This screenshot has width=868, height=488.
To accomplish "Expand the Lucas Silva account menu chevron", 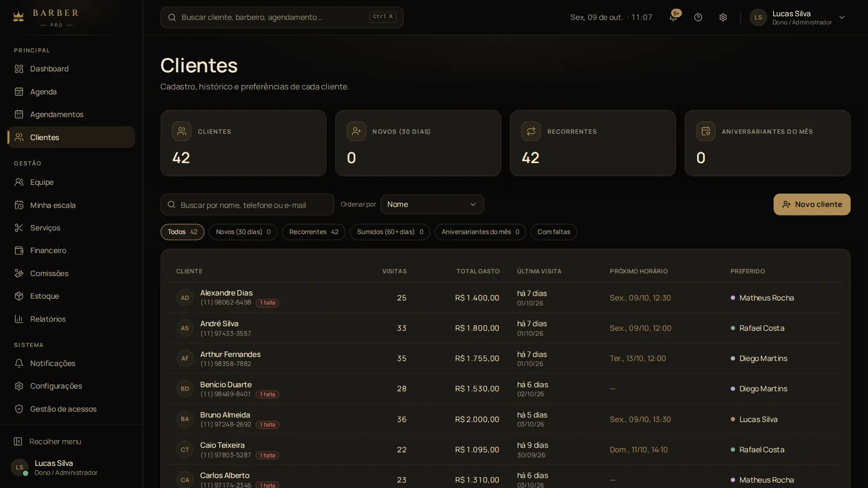I will click(842, 17).
